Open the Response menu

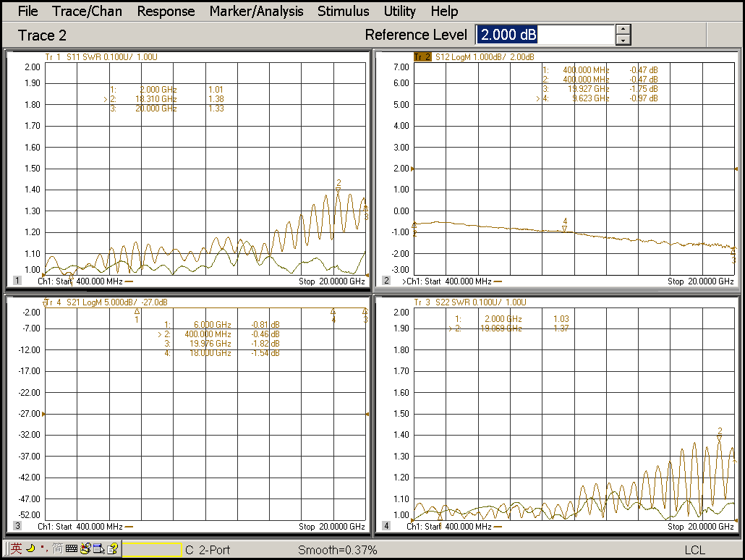pos(166,11)
